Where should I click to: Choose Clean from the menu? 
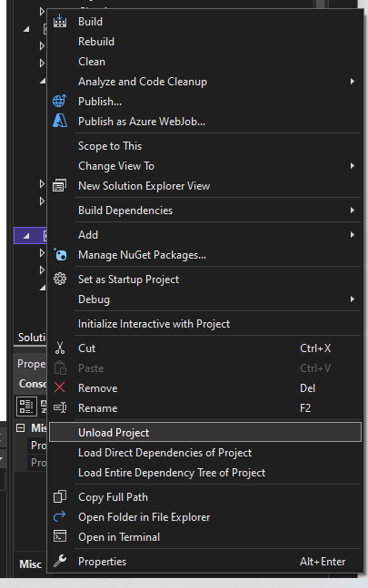205,62
